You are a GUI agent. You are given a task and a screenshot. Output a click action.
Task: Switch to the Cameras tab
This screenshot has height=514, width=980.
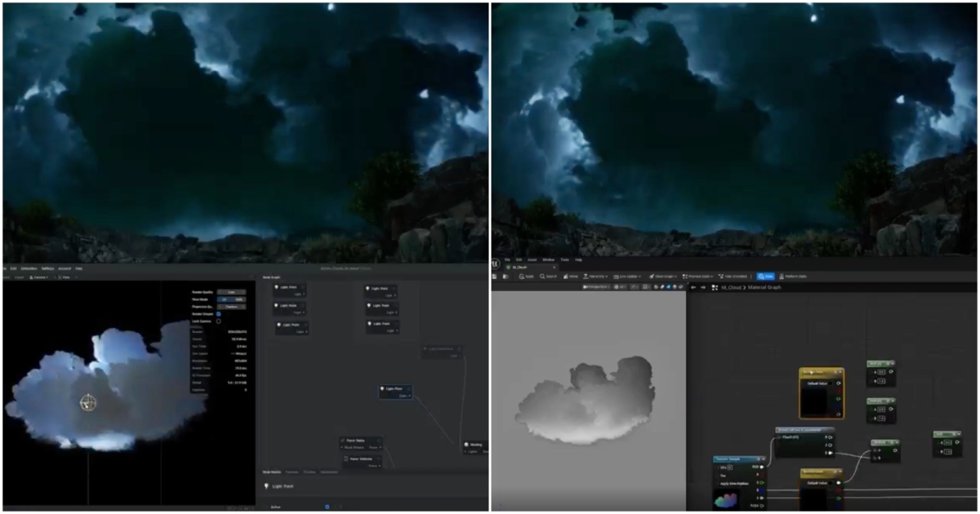pos(292,472)
